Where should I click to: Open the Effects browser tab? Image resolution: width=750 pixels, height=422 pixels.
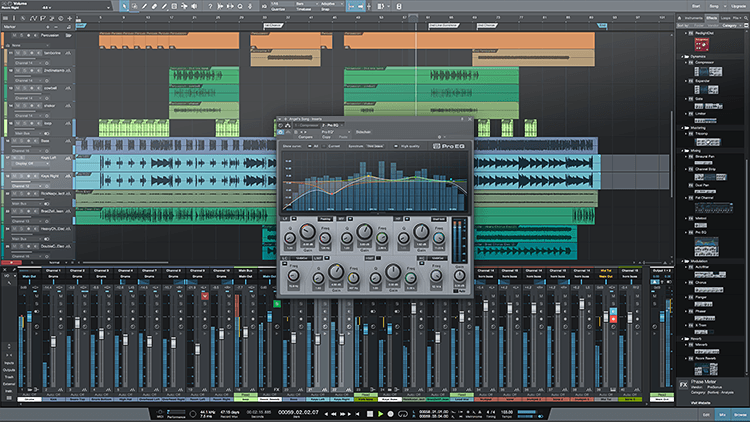[712, 18]
